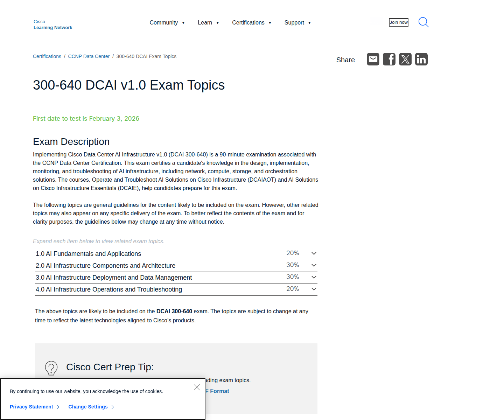Open Certifications breadcrumb link
Image resolution: width=504 pixels, height=420 pixels.
(x=47, y=56)
